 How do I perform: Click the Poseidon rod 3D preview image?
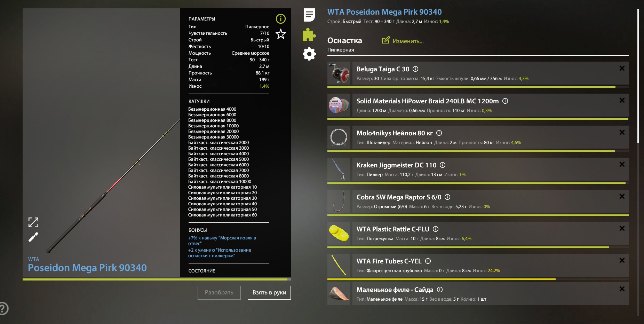[x=101, y=143]
